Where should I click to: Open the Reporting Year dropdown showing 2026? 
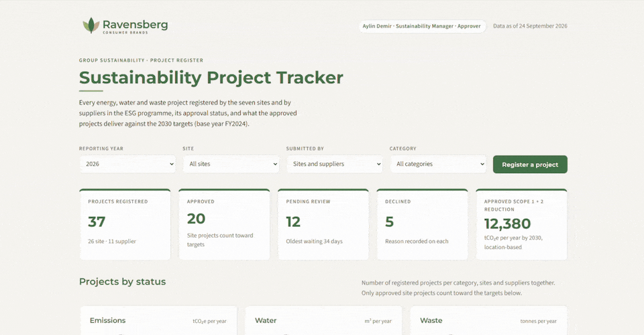[x=127, y=164]
